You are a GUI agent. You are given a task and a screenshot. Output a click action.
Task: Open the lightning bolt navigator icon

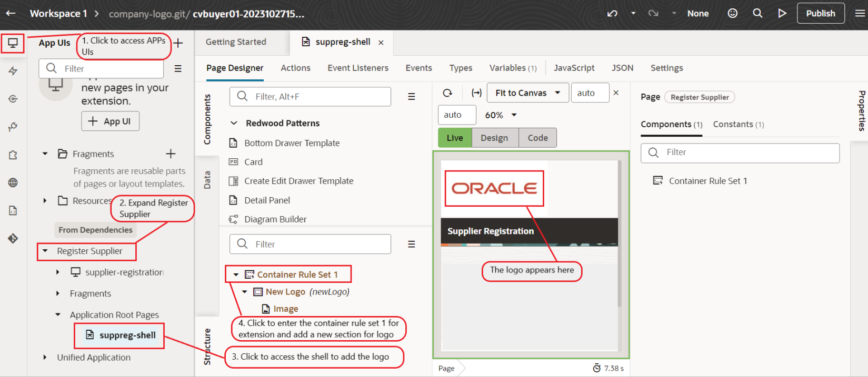(13, 71)
